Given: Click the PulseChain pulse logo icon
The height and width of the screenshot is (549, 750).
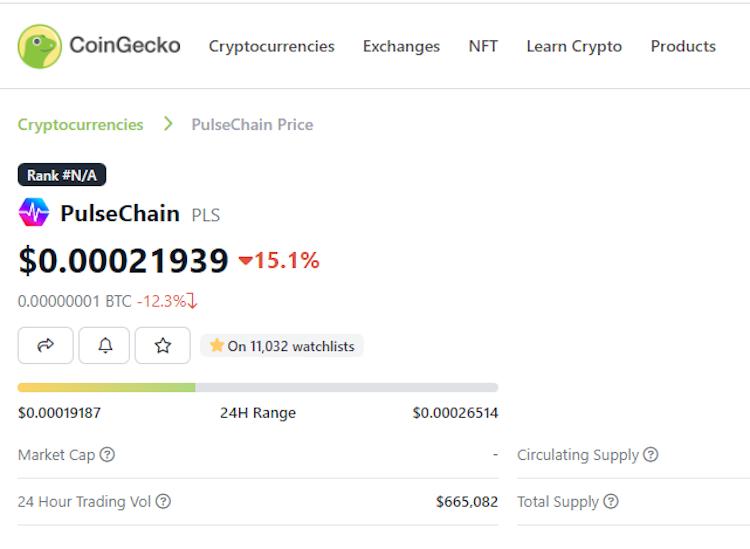Looking at the screenshot, I should (34, 212).
